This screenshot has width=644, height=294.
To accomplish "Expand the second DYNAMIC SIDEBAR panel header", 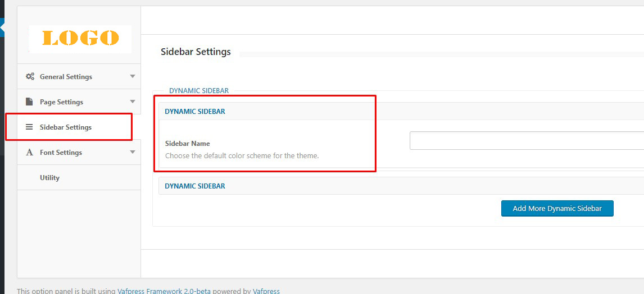I will (195, 186).
